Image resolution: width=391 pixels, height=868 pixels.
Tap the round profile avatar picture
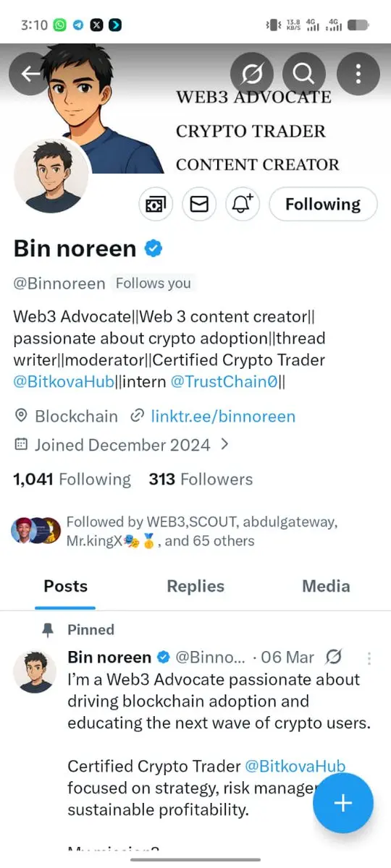click(x=51, y=175)
